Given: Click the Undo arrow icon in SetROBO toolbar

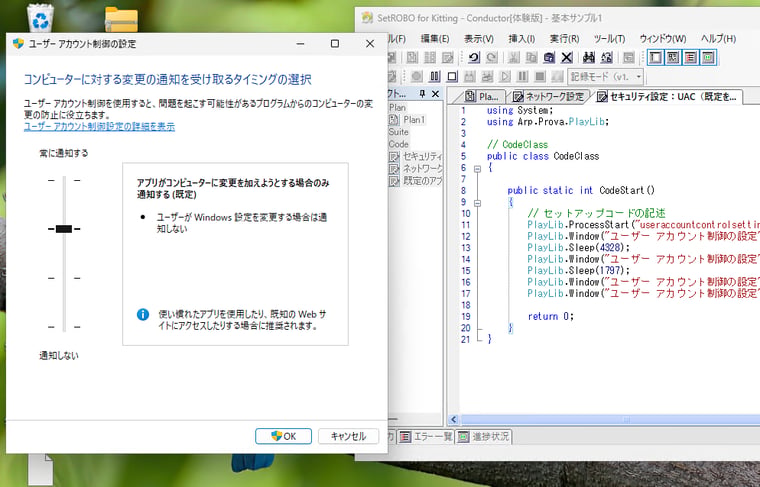Looking at the screenshot, I should [x=474, y=58].
